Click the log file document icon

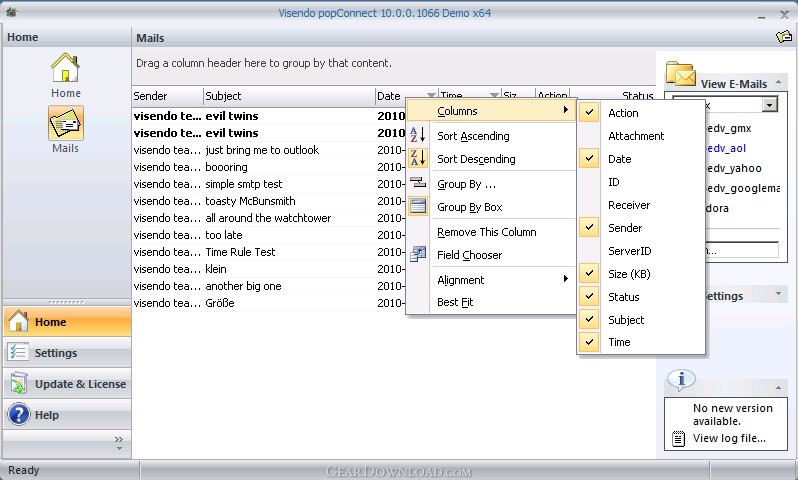coord(678,439)
